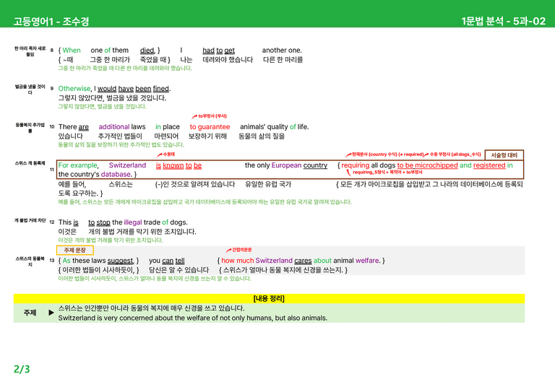Click the underlined phrase 'would have been fined'
This screenshot has width=555, height=392.
coord(133,88)
